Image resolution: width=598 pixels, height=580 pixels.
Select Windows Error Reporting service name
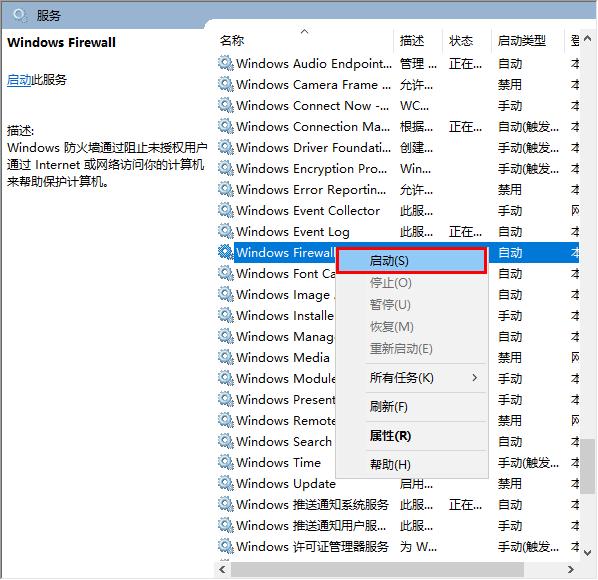311,190
